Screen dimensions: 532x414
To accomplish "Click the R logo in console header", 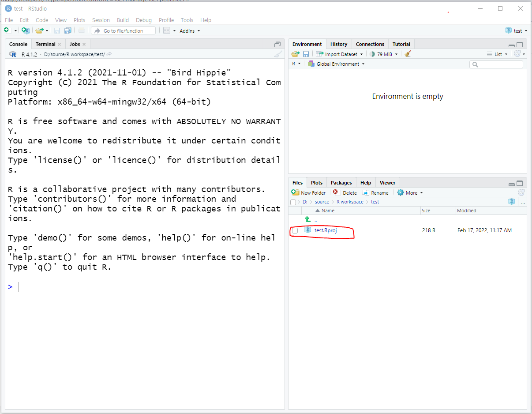I will click(x=13, y=54).
